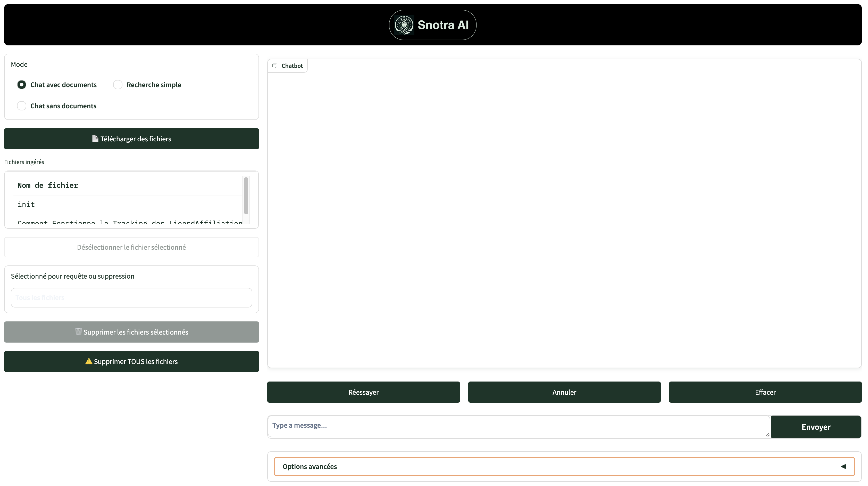Viewport: 868px width, 486px height.
Task: Click the document icon on Télécharger des fichiers
Action: click(95, 139)
